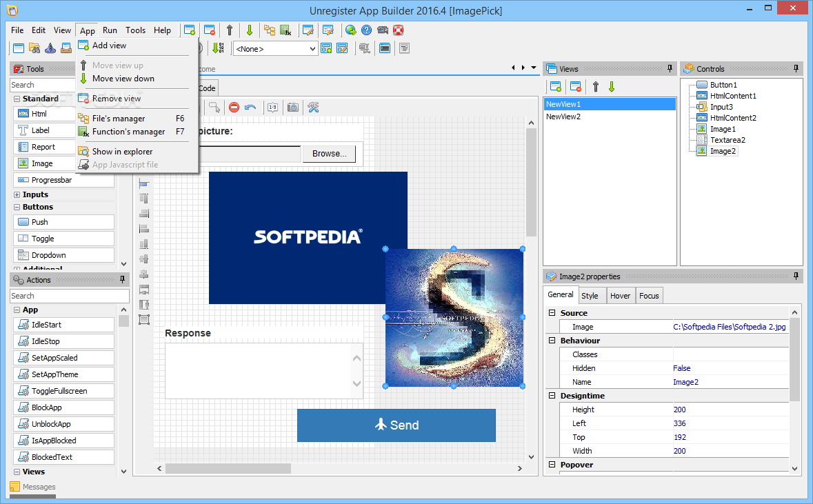Click the Send button in designer
This screenshot has height=504, width=813.
396,425
